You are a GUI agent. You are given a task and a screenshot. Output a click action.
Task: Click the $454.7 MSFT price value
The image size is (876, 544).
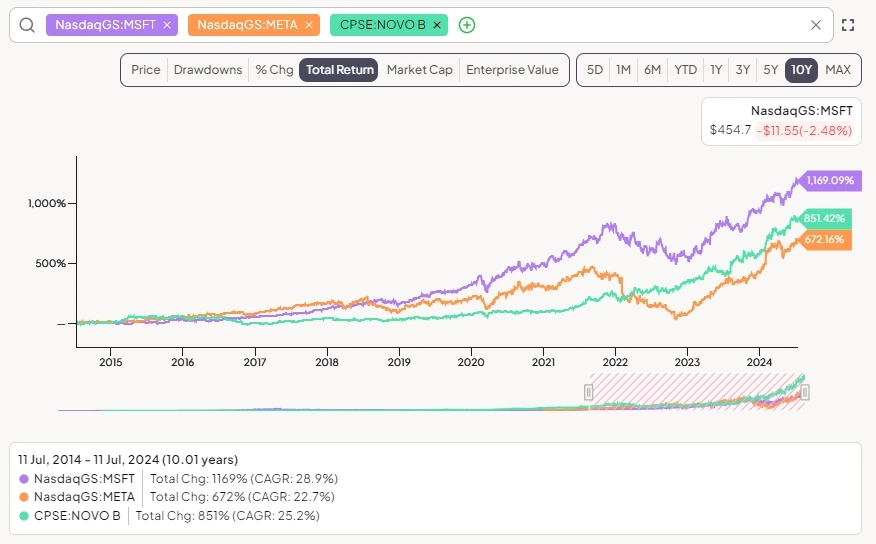[x=730, y=130]
